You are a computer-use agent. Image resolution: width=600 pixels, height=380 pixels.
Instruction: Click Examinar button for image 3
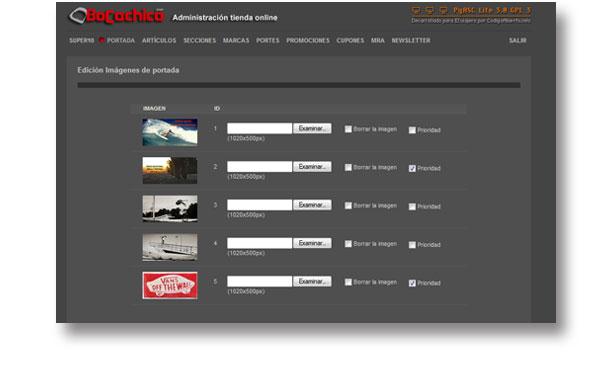312,205
